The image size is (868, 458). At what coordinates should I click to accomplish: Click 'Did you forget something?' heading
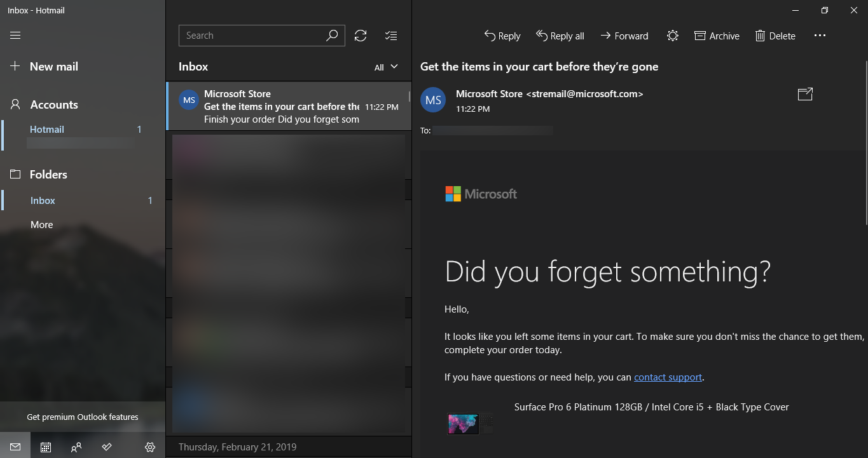pyautogui.click(x=607, y=271)
